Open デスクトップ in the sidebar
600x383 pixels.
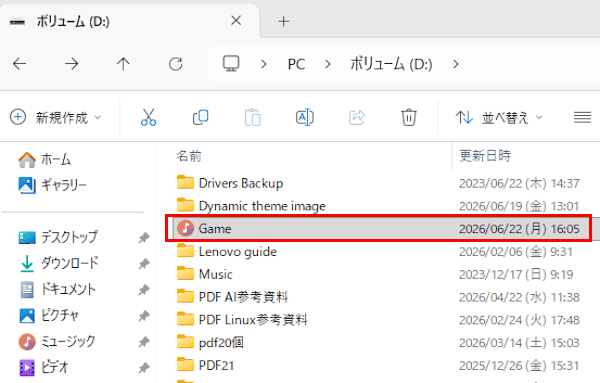pos(58,237)
